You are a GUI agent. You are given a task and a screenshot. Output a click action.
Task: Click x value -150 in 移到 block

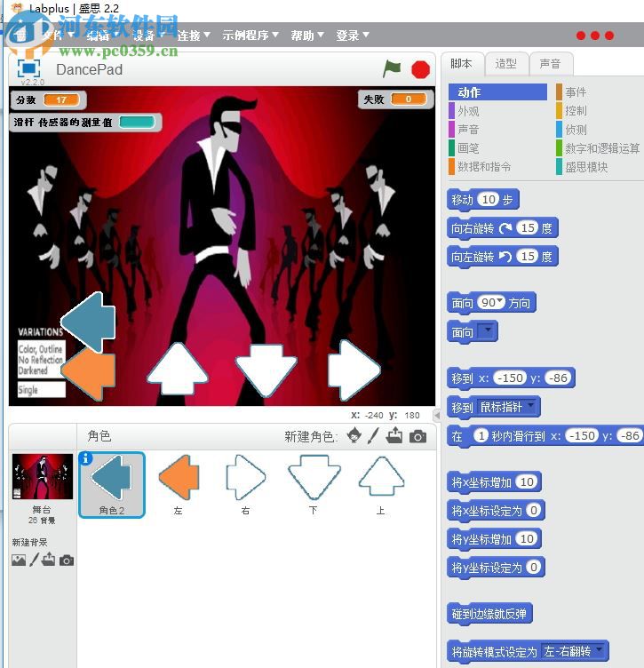(x=510, y=378)
